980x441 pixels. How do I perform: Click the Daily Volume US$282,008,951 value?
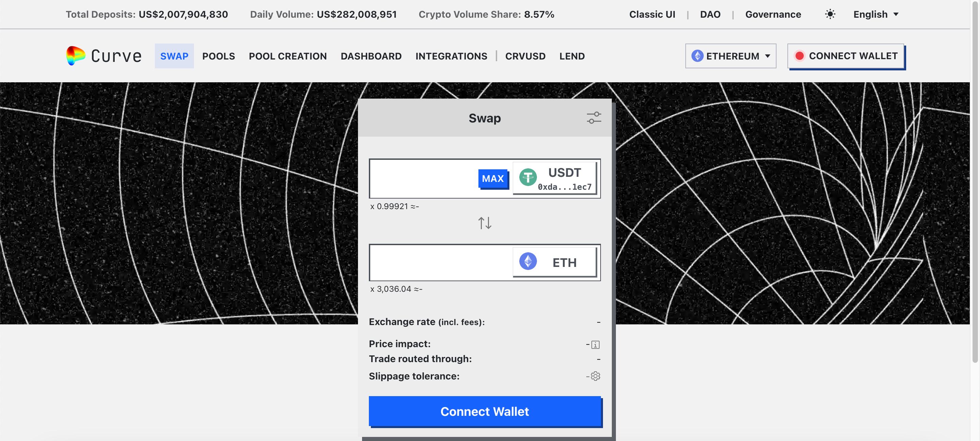(x=357, y=14)
